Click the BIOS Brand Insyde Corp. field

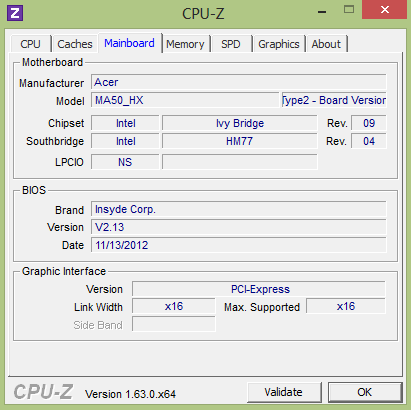tap(239, 209)
